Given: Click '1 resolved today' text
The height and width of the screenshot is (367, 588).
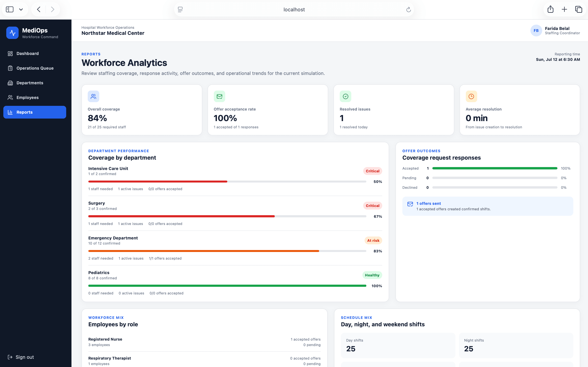Looking at the screenshot, I should 353,127.
